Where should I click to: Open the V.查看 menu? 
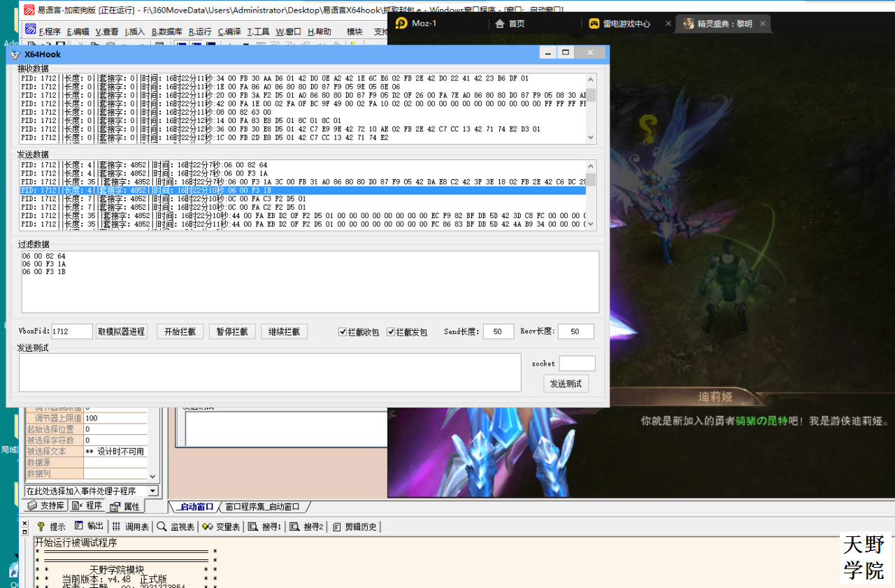[106, 31]
